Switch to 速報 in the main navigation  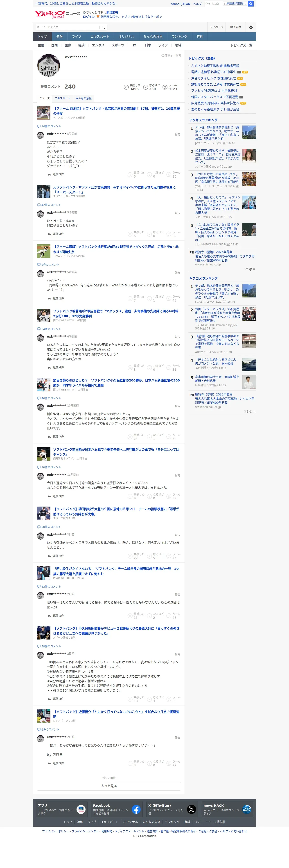pos(60,36)
